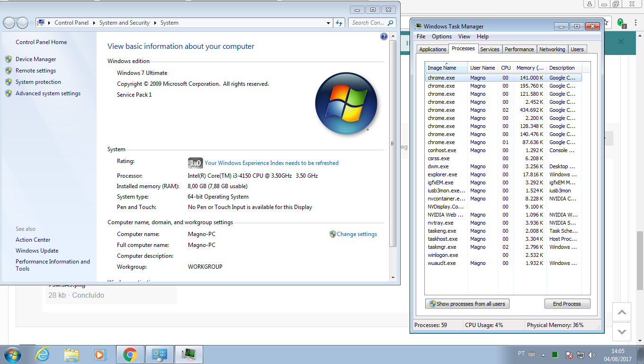
Task: Click the PT language indicator in taskbar
Action: pos(521,354)
